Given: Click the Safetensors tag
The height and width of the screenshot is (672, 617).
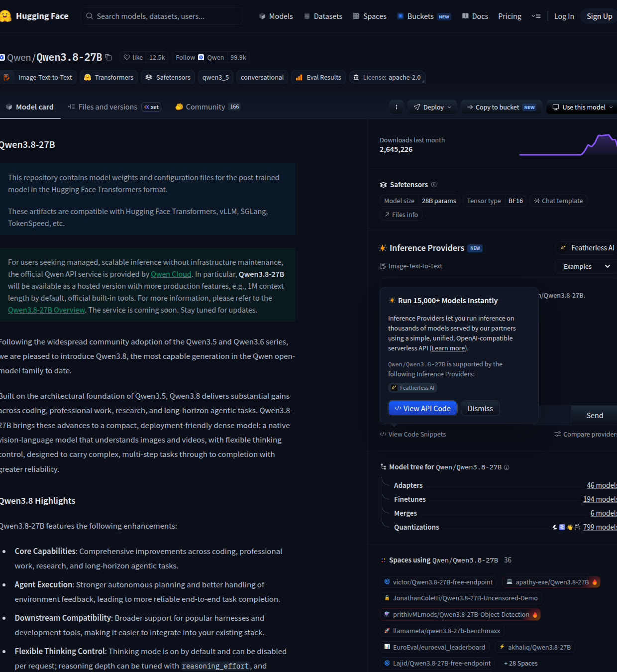Looking at the screenshot, I should pos(168,77).
